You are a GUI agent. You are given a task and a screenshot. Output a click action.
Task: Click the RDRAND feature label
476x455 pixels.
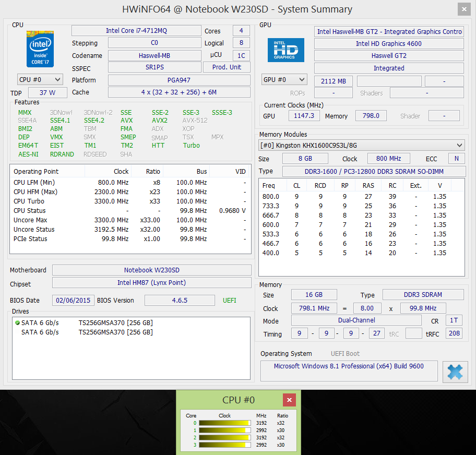tap(62, 154)
